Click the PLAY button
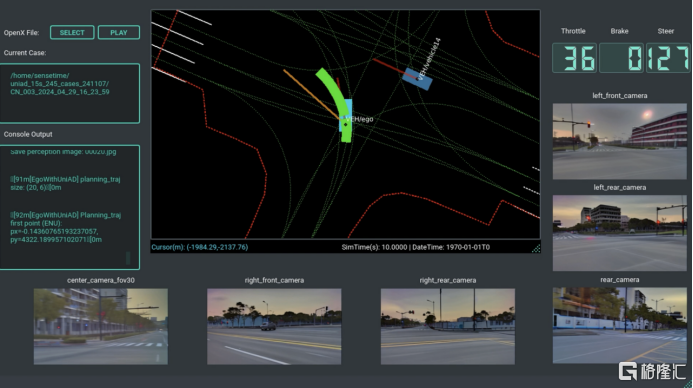Image resolution: width=693 pixels, height=388 pixels. pos(118,32)
